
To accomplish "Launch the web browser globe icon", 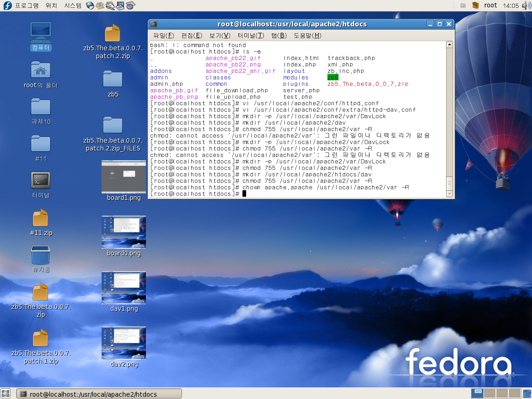I will (90, 6).
